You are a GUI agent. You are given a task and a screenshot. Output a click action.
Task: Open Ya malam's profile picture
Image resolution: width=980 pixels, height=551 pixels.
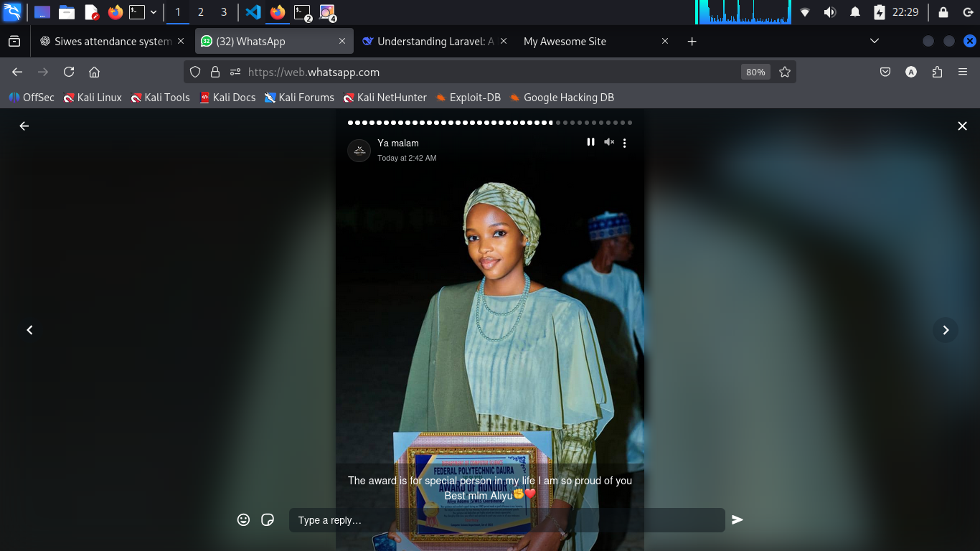point(359,151)
